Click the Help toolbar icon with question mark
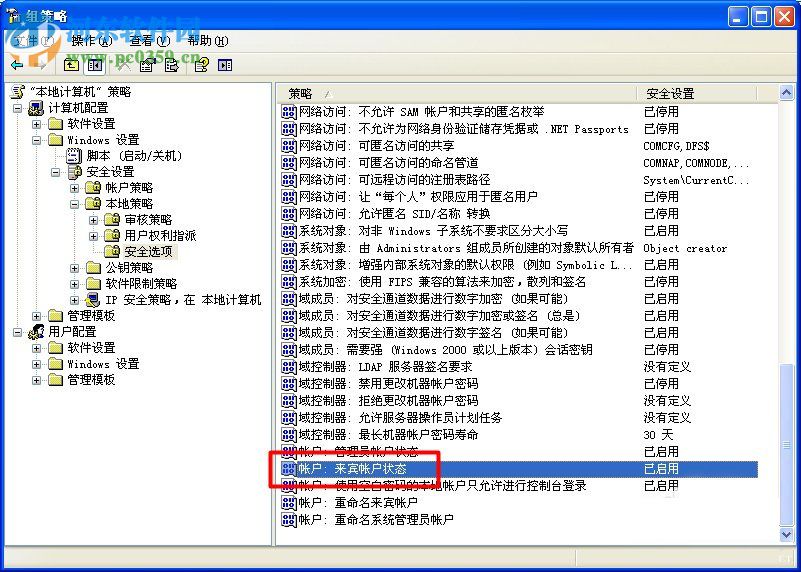This screenshot has width=801, height=572. click(x=202, y=65)
